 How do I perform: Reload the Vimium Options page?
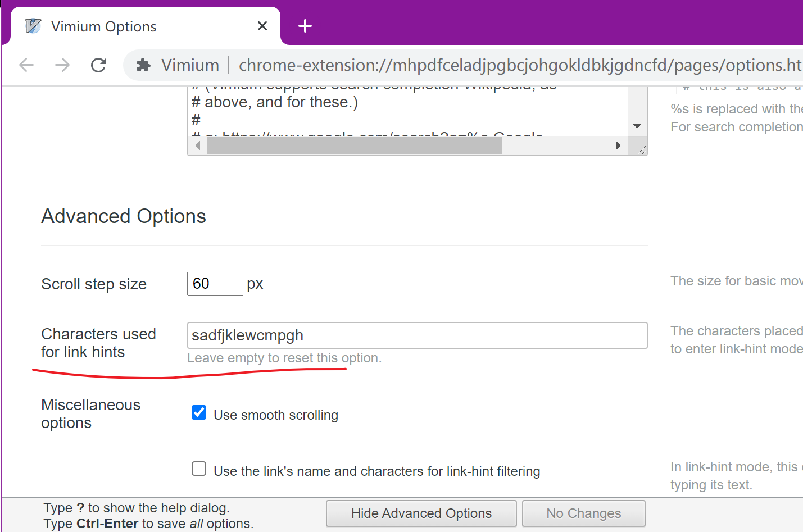click(98, 65)
